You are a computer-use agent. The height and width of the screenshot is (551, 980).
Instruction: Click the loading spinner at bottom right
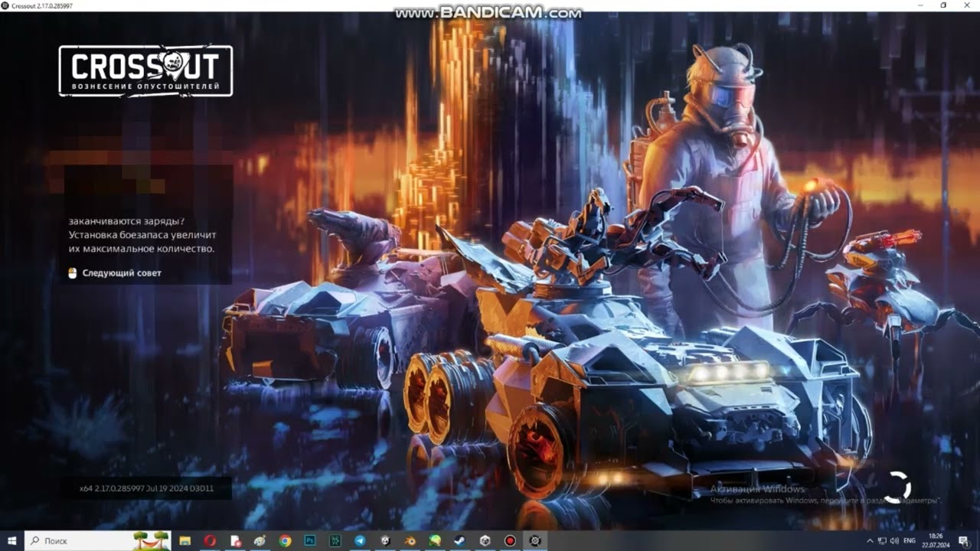897,487
